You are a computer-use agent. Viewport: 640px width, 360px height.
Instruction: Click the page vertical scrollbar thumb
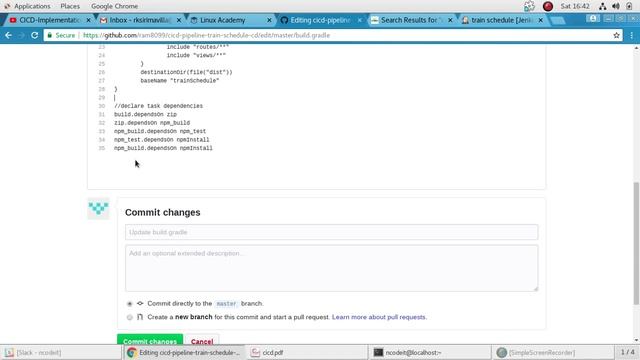pos(636,243)
